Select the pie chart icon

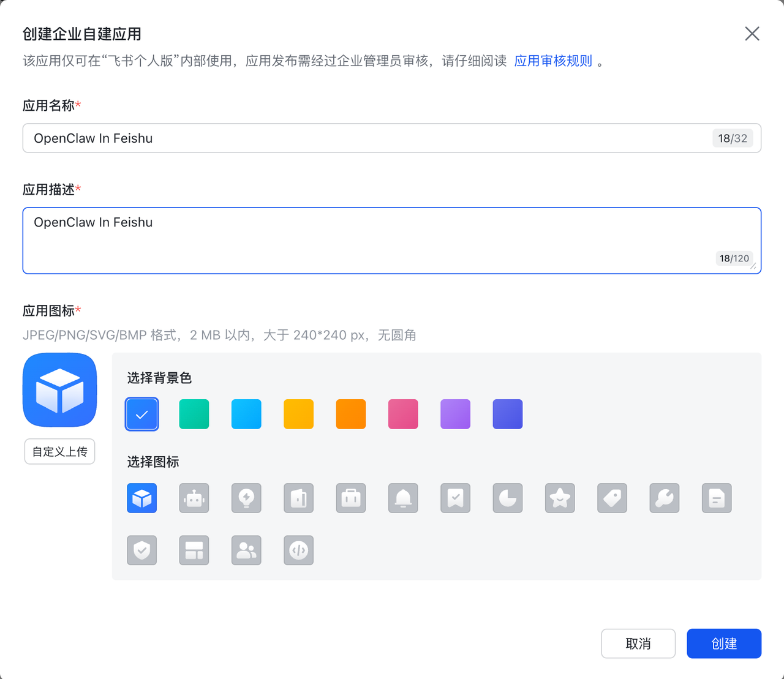[507, 498]
